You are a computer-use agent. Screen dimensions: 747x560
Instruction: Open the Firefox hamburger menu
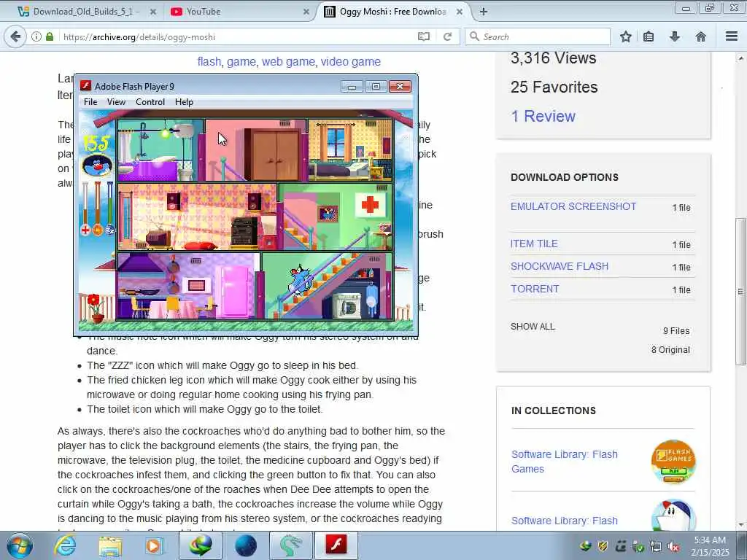coord(732,36)
